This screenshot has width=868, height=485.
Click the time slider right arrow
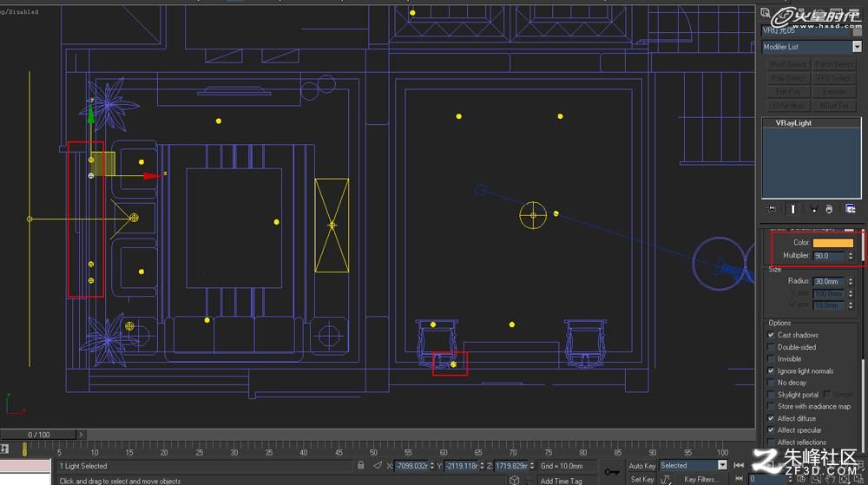[x=81, y=435]
